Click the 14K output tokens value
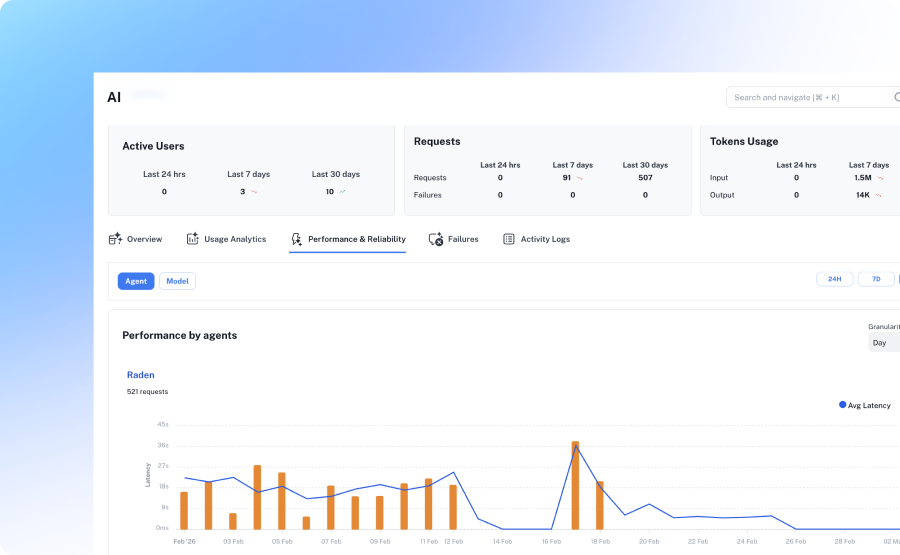The image size is (900, 555). click(863, 195)
